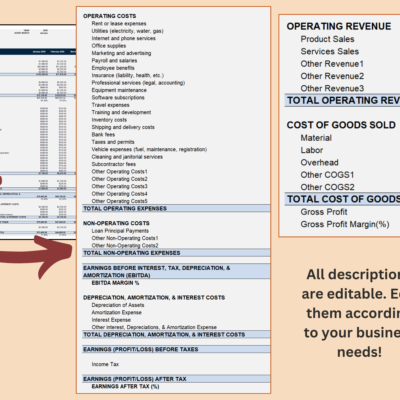Click 'Other COGS2' row
The width and height of the screenshot is (400, 400).
(327, 187)
